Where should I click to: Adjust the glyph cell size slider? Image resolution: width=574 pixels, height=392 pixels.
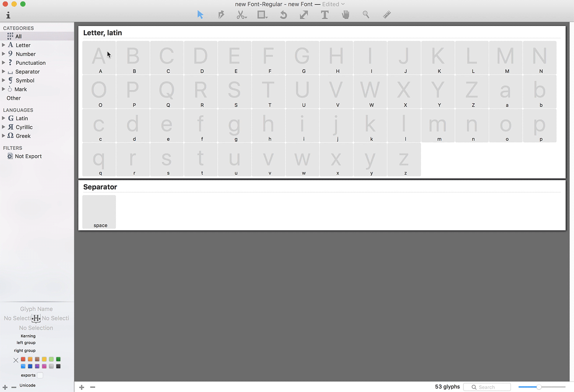tap(539, 387)
